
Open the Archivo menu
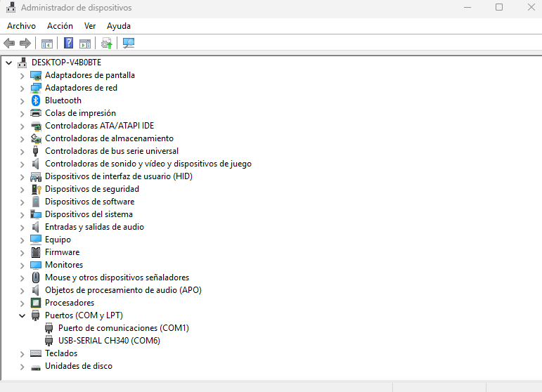21,26
